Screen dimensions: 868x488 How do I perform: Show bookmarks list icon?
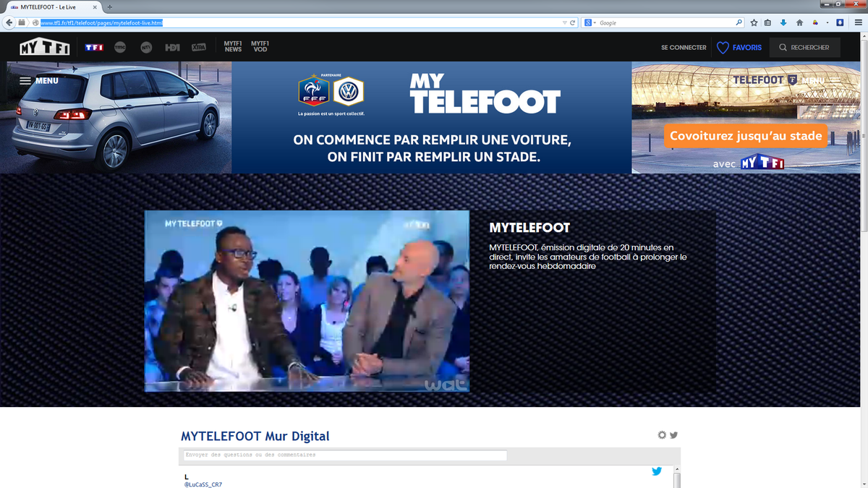coord(768,22)
